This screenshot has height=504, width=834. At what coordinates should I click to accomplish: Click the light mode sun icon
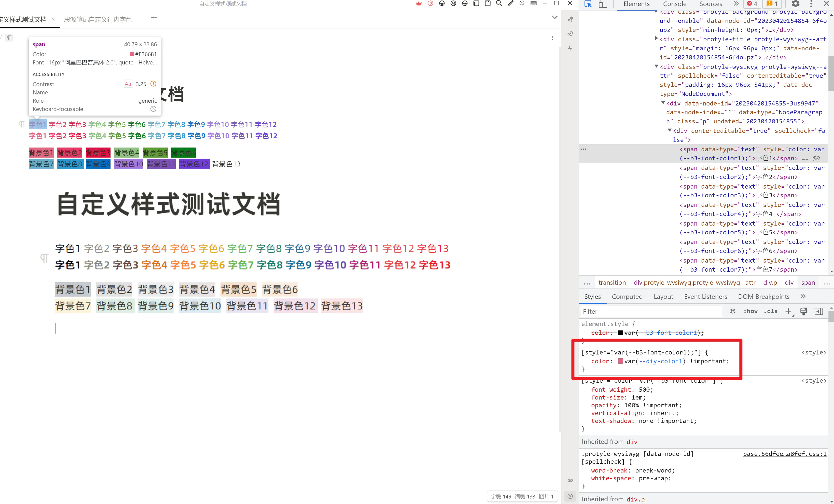coord(522,3)
